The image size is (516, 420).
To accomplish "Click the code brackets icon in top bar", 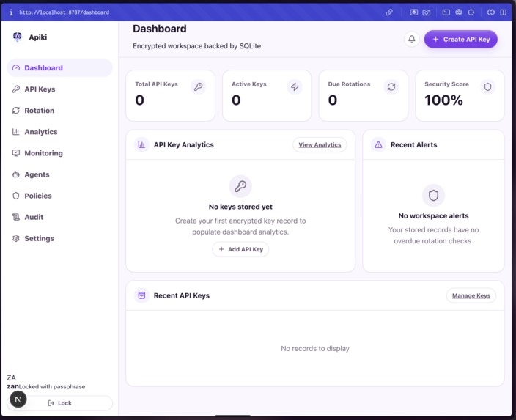I will coord(490,12).
